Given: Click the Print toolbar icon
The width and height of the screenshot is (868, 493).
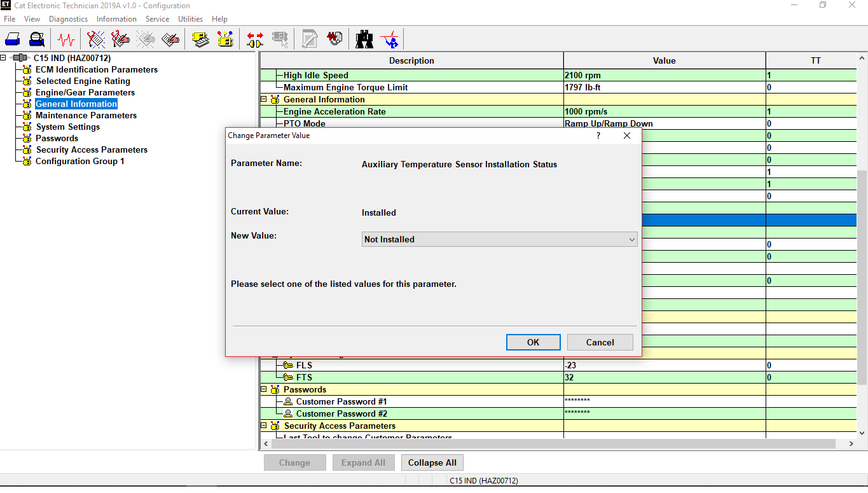Looking at the screenshot, I should 13,39.
